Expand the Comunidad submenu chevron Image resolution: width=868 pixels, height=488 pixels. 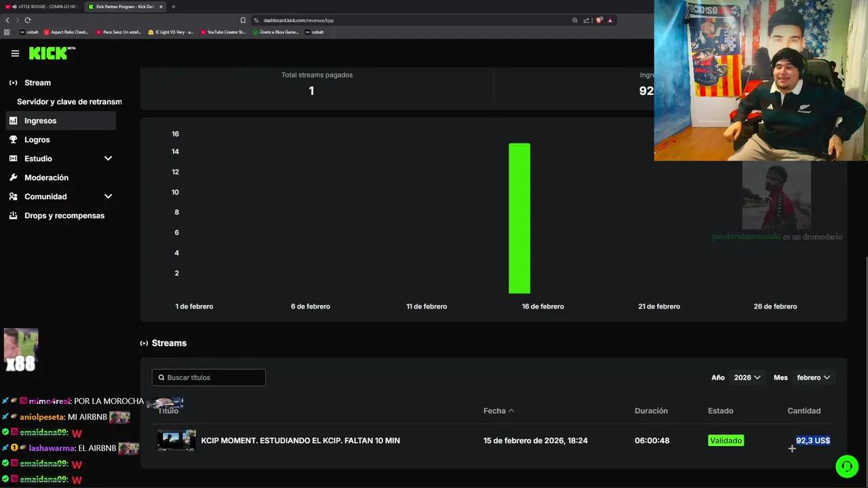coord(108,197)
